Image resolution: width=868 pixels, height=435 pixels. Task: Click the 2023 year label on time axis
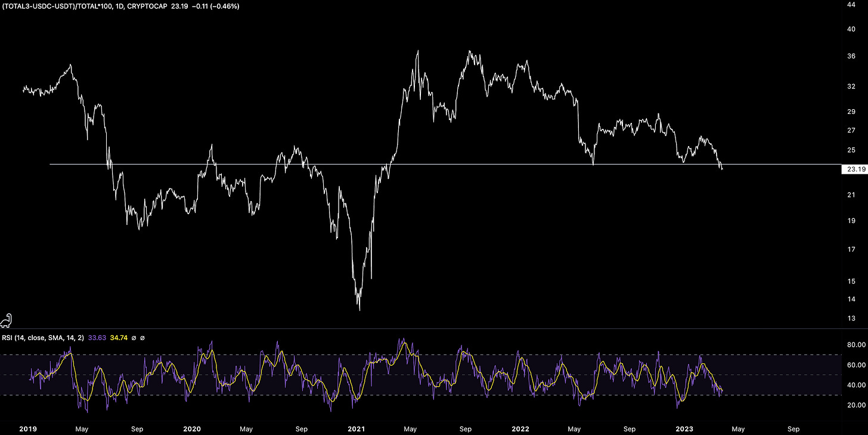click(x=684, y=428)
